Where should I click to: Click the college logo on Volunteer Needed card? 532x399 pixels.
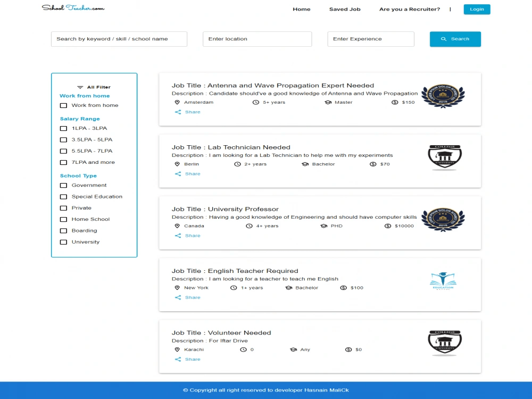click(444, 343)
